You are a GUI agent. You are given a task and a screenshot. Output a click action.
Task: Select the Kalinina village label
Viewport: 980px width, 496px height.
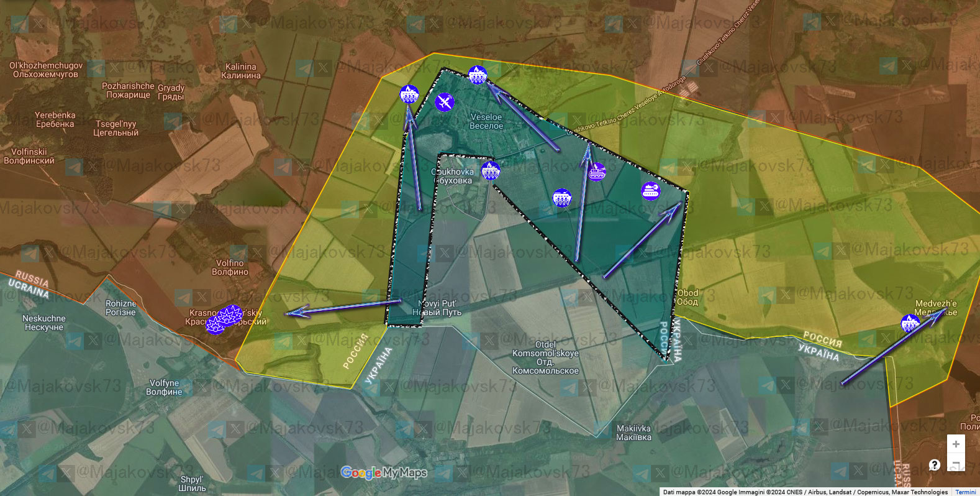(241, 71)
